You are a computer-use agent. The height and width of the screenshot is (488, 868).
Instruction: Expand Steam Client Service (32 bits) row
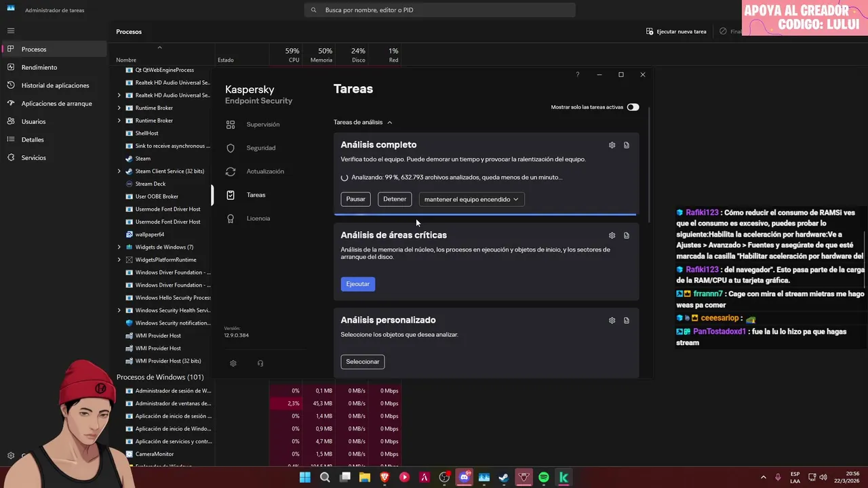pyautogui.click(x=119, y=171)
